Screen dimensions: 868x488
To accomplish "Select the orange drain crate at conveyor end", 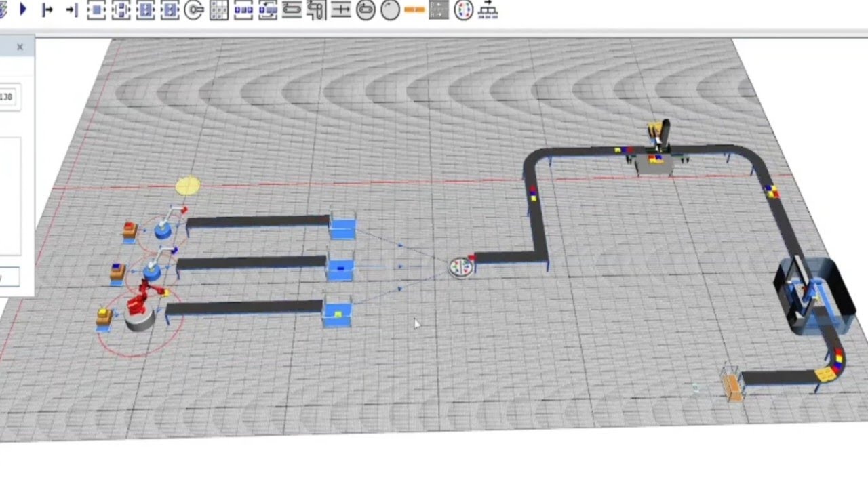I will (x=732, y=384).
